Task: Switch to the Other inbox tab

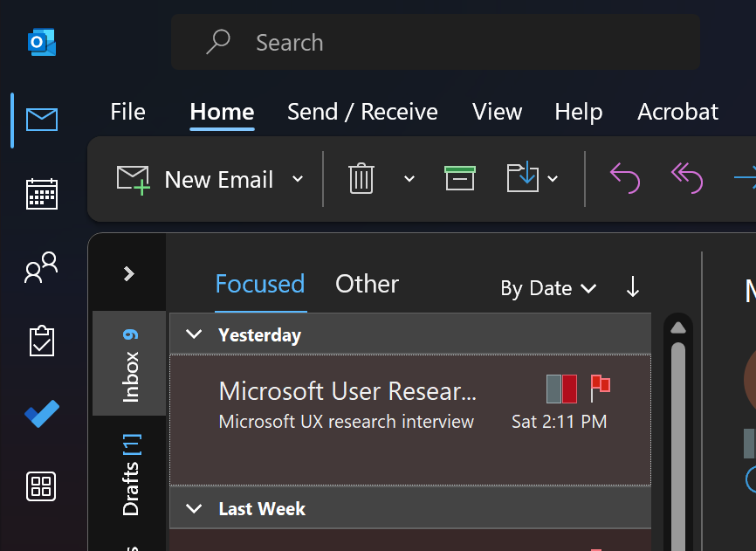Action: 367,284
